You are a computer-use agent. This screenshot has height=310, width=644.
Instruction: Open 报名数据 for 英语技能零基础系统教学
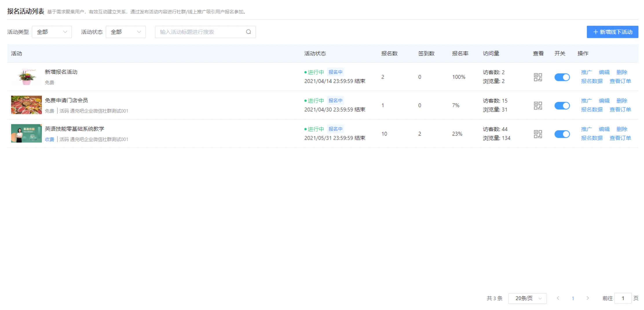[x=592, y=138]
